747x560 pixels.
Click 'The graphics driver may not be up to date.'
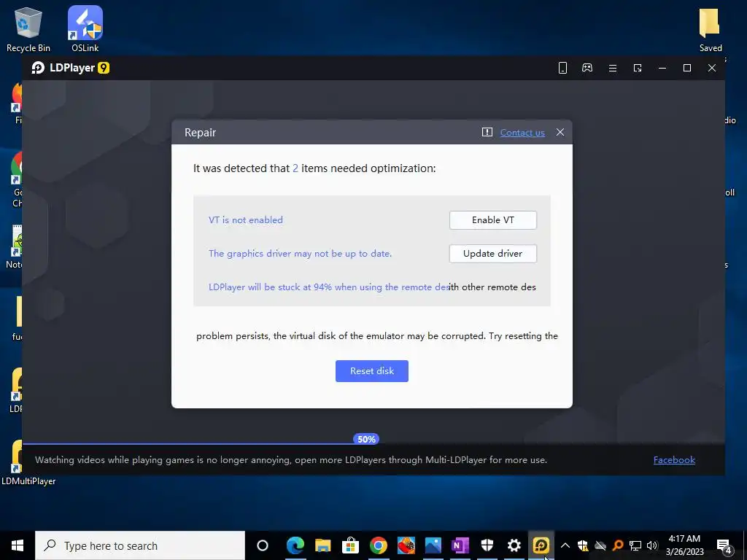(300, 253)
